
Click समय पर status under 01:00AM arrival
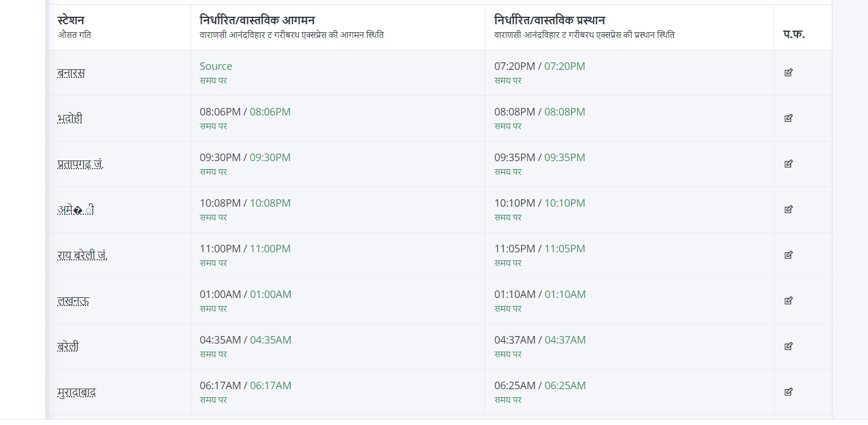[x=213, y=309]
